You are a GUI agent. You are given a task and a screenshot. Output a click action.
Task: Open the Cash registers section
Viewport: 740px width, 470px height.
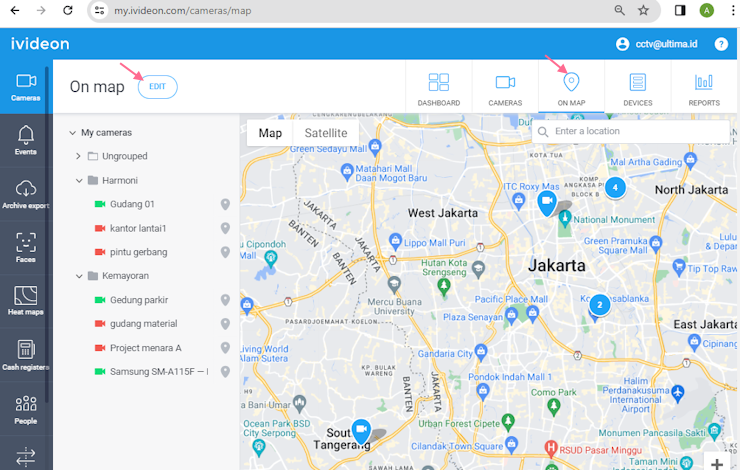tap(25, 355)
